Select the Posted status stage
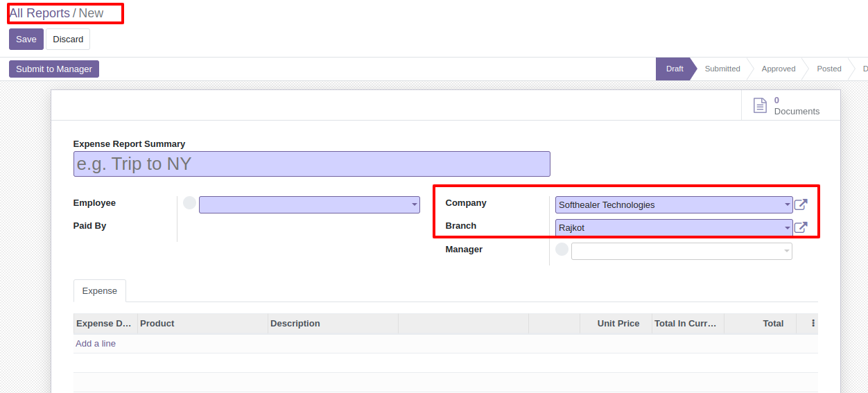 coord(829,69)
